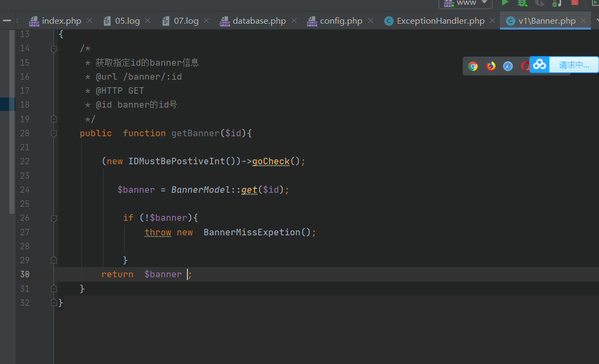
Task: Start debugging with the green bug icon
Action: pos(522,3)
